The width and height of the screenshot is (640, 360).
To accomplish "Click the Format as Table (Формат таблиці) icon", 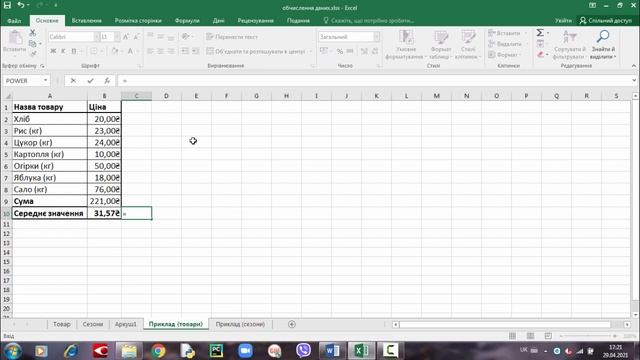I will tap(441, 38).
